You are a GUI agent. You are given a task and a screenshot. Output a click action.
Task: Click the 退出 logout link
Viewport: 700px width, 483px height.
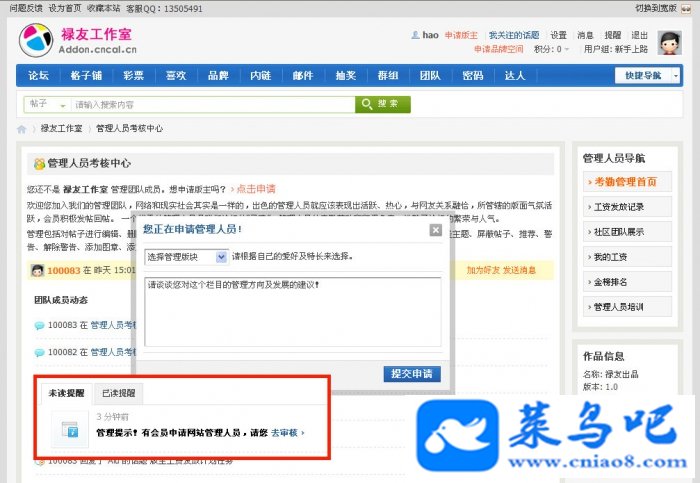click(639, 35)
